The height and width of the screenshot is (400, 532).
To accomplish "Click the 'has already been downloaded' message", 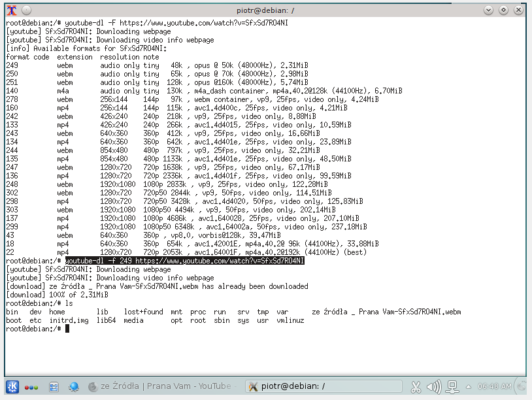I will pyautogui.click(x=157, y=286).
